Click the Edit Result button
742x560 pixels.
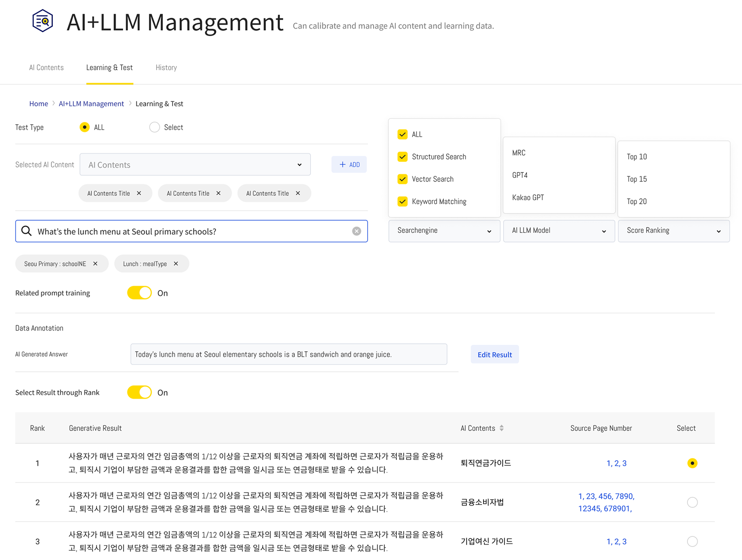coord(495,354)
